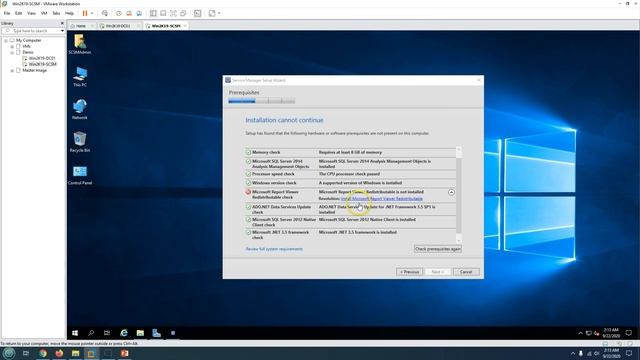Click the thumbnail bar toolbar icon
640x360 pixels.
[163, 13]
